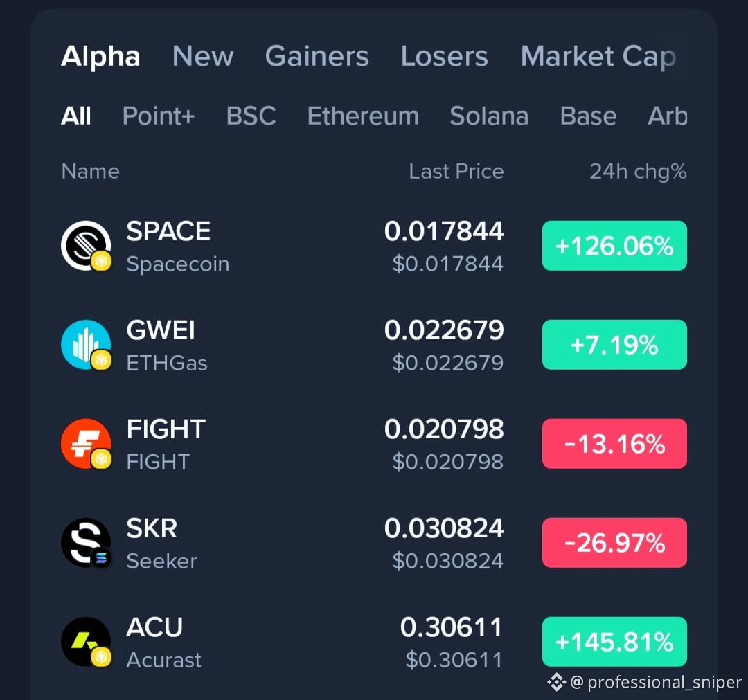Image resolution: width=748 pixels, height=700 pixels.
Task: Tap the +145.81% change badge for ACU
Action: click(614, 642)
